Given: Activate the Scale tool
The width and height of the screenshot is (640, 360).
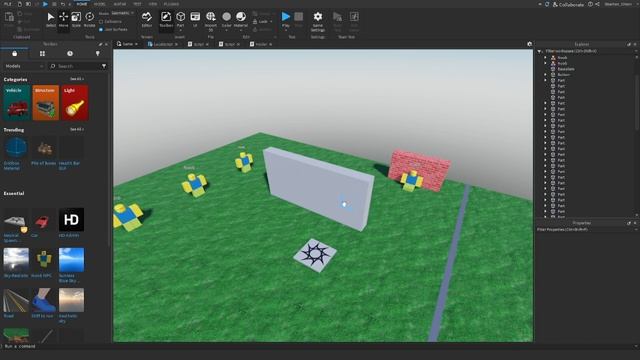Looking at the screenshot, I should [x=76, y=19].
